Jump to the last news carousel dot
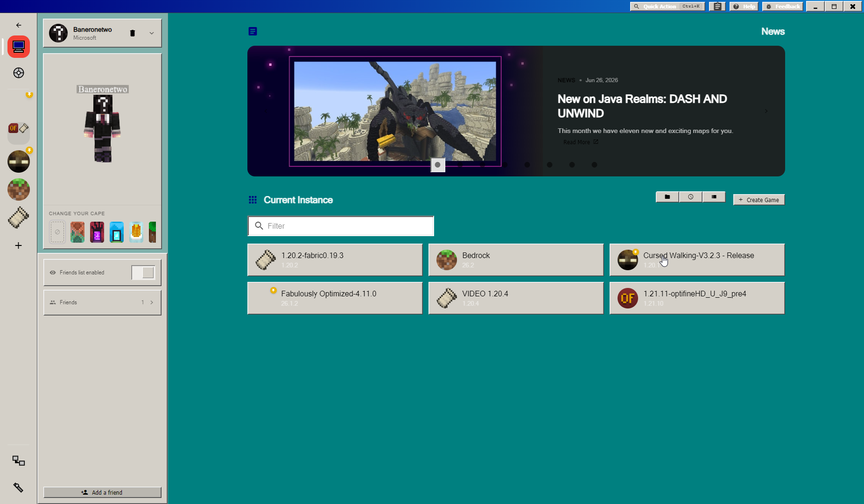Viewport: 864px width, 504px height. point(594,165)
